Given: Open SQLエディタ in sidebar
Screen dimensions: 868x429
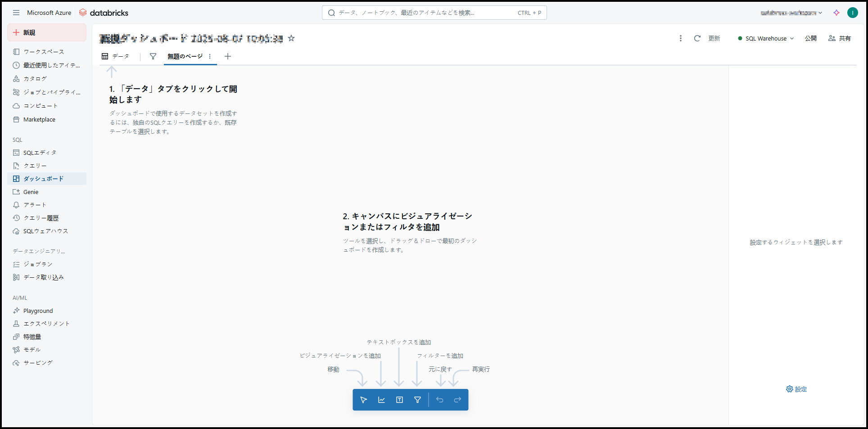Looking at the screenshot, I should point(47,153).
